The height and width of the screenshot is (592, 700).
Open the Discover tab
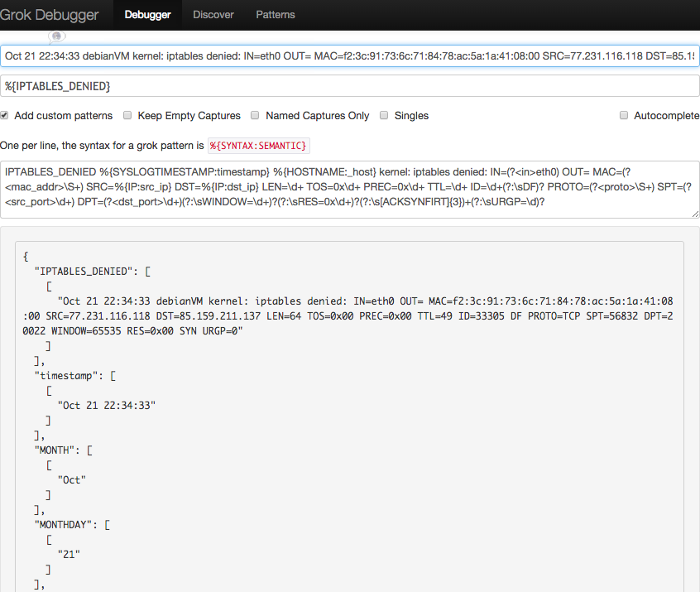point(213,15)
